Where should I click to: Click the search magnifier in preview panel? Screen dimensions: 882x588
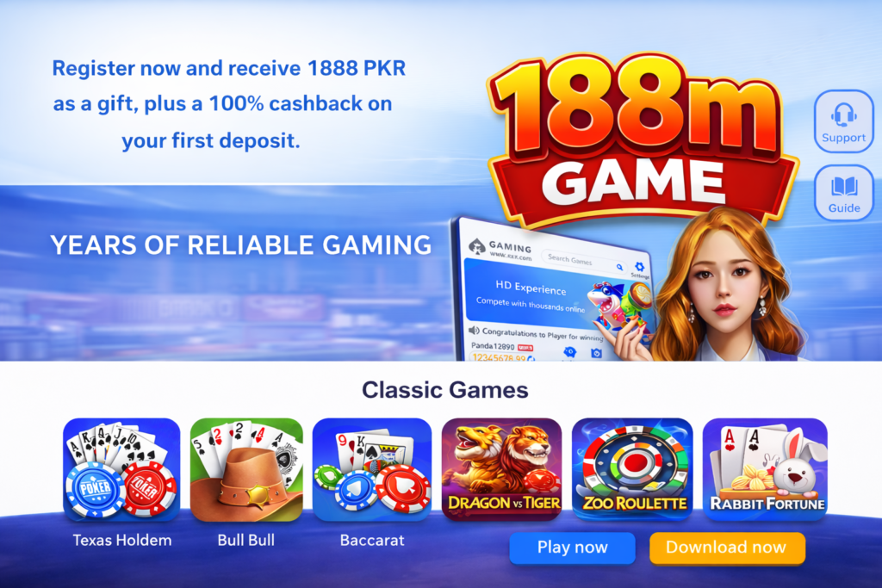click(619, 267)
